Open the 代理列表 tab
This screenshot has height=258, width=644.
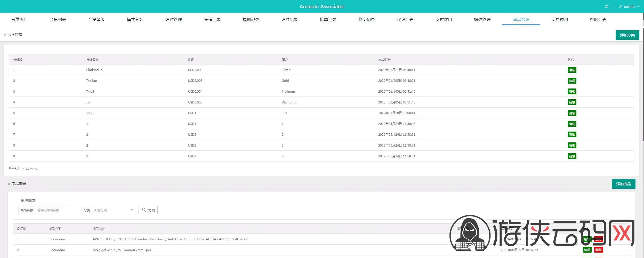click(x=405, y=19)
